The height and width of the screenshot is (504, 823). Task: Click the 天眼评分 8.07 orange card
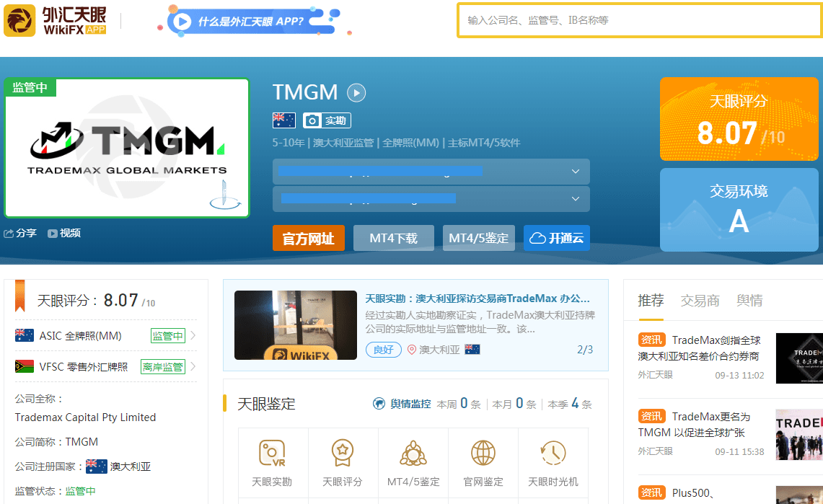pos(739,119)
